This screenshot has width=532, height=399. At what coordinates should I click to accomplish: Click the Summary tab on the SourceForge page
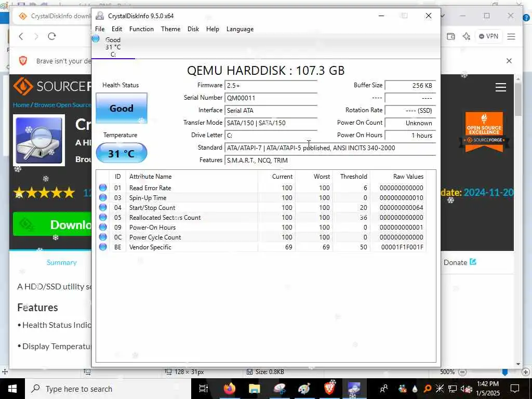[x=61, y=262]
